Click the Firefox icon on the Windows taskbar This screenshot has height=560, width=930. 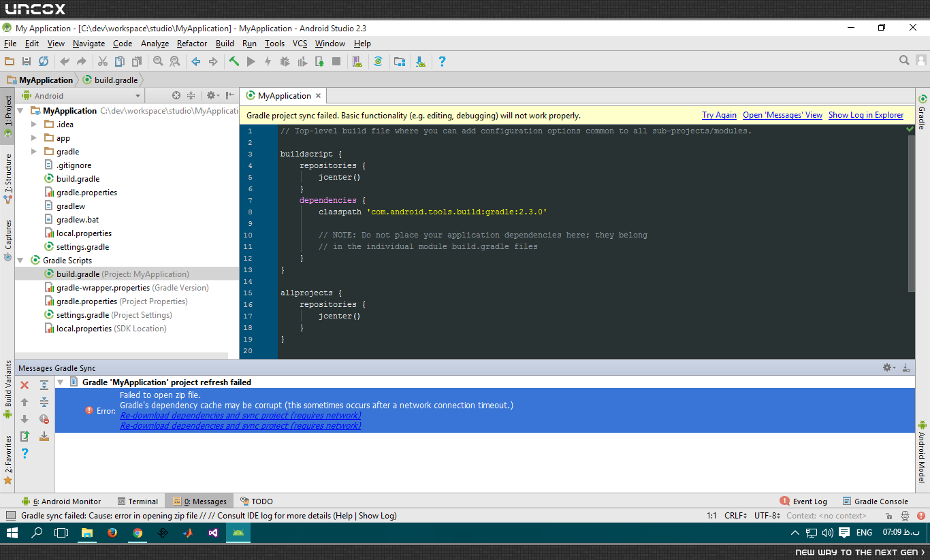(x=112, y=533)
